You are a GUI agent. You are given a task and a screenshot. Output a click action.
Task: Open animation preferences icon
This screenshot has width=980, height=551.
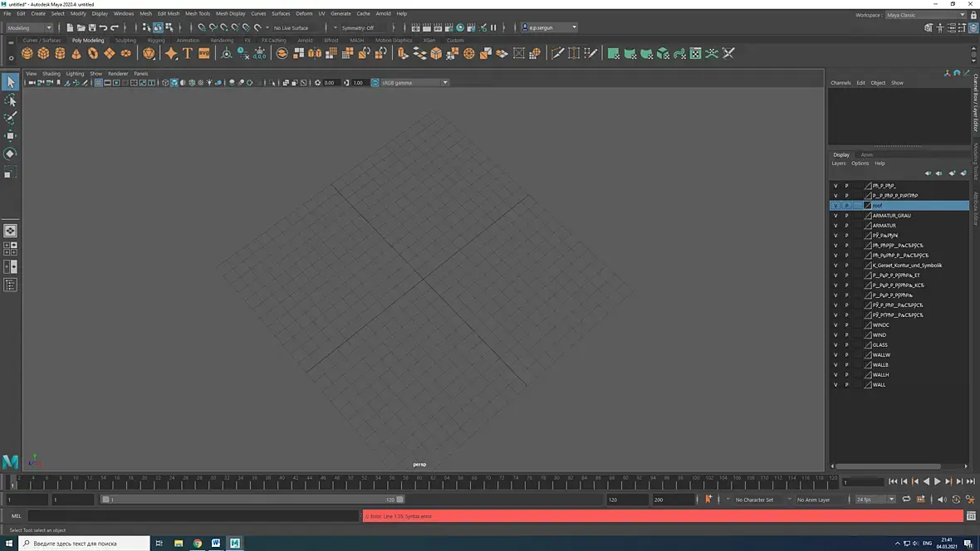click(x=970, y=500)
